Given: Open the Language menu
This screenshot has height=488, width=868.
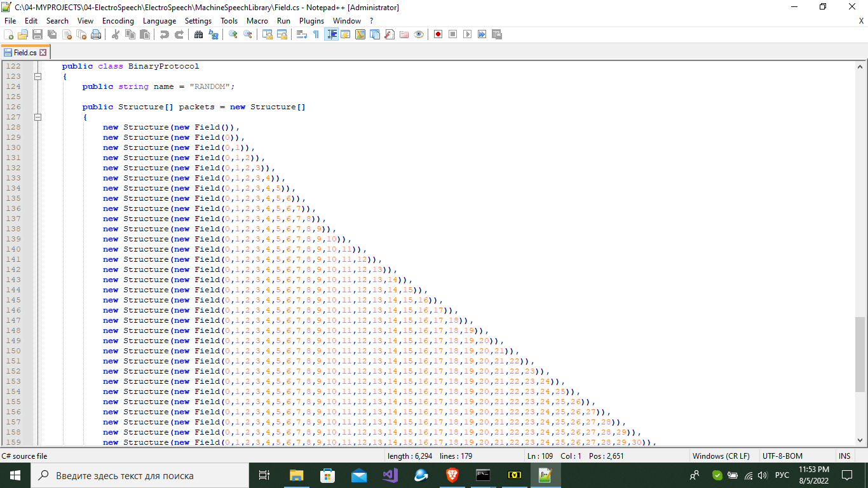Looking at the screenshot, I should [159, 21].
